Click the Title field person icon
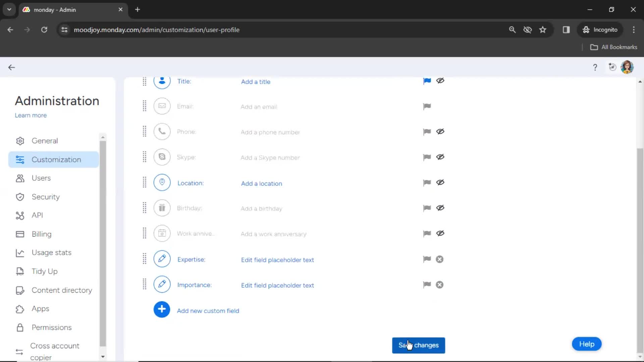The width and height of the screenshot is (644, 362). 162,81
